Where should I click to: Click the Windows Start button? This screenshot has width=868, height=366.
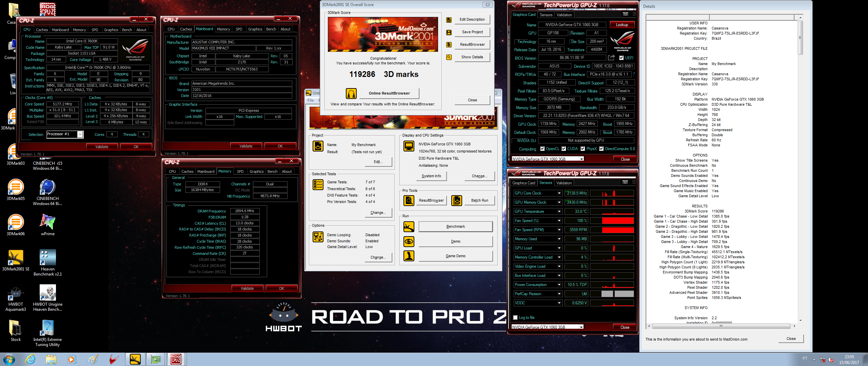pyautogui.click(x=9, y=359)
